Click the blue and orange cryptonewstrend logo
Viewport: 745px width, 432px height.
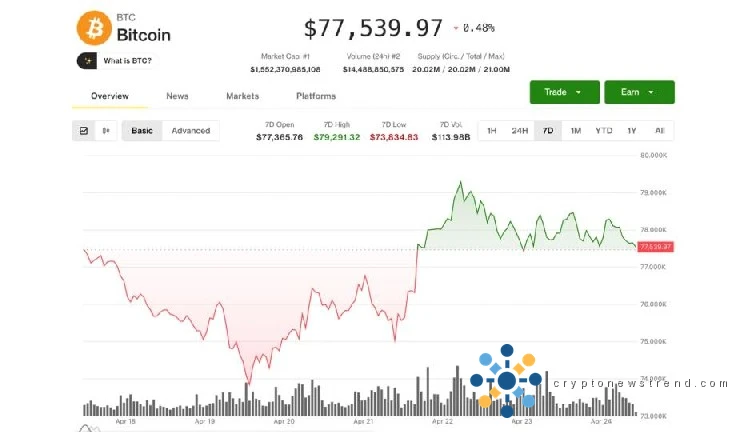[x=506, y=380]
